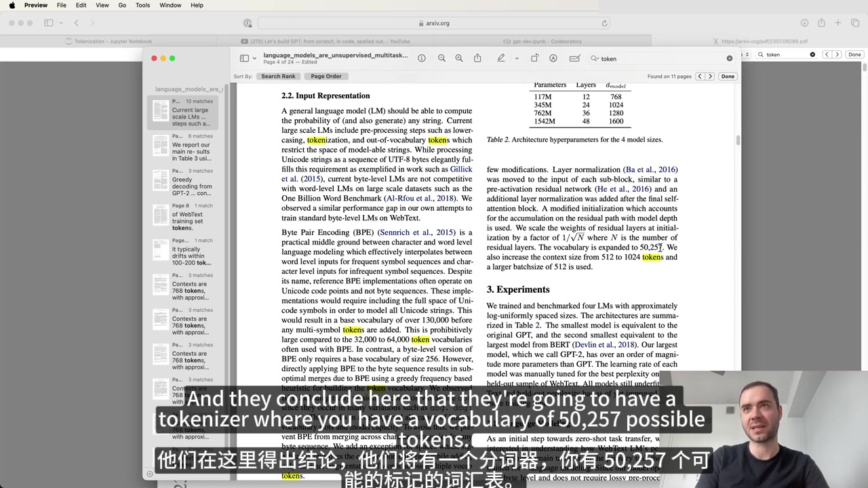
Task: Show the Markup toolbar icon
Action: 553,58
